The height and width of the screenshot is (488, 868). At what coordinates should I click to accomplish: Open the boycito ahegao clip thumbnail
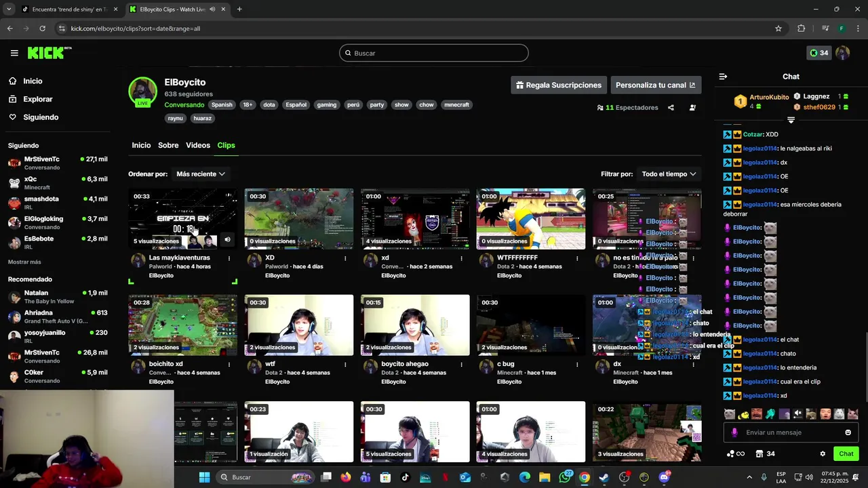pos(415,325)
